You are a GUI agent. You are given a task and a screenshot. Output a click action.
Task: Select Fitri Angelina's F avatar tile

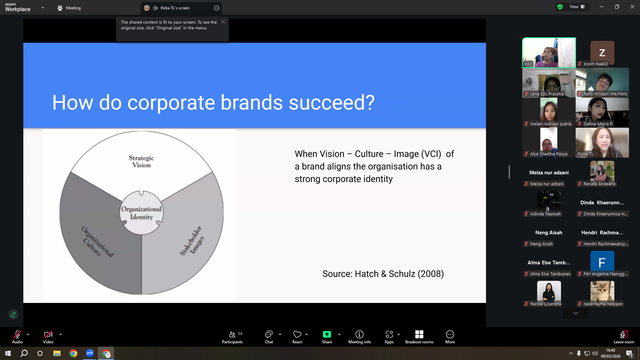tap(602, 262)
